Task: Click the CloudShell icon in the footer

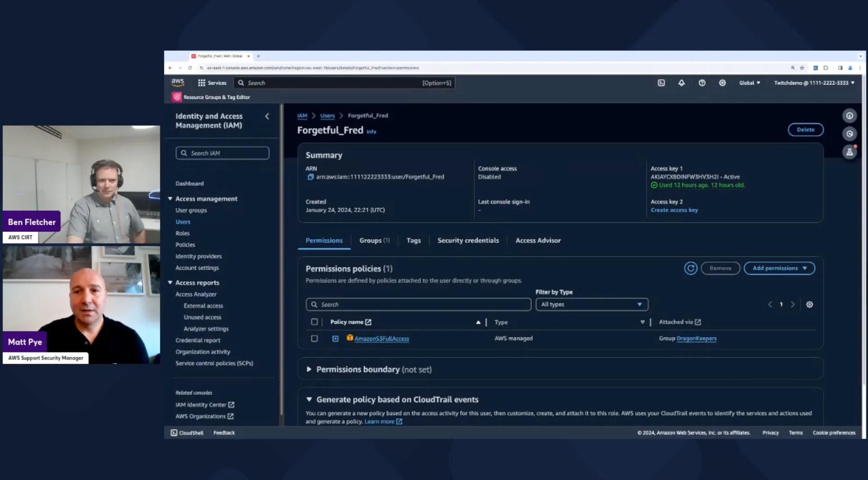Action: (174, 433)
